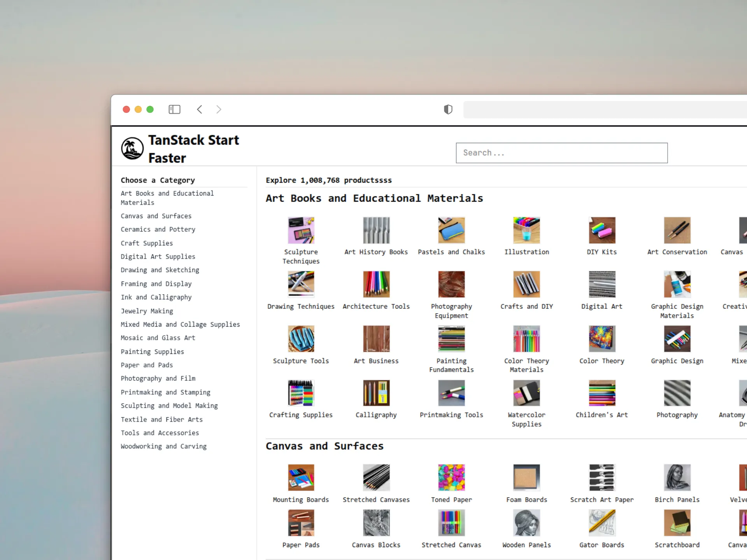
Task: Click the Gator Boards image
Action: click(x=602, y=523)
